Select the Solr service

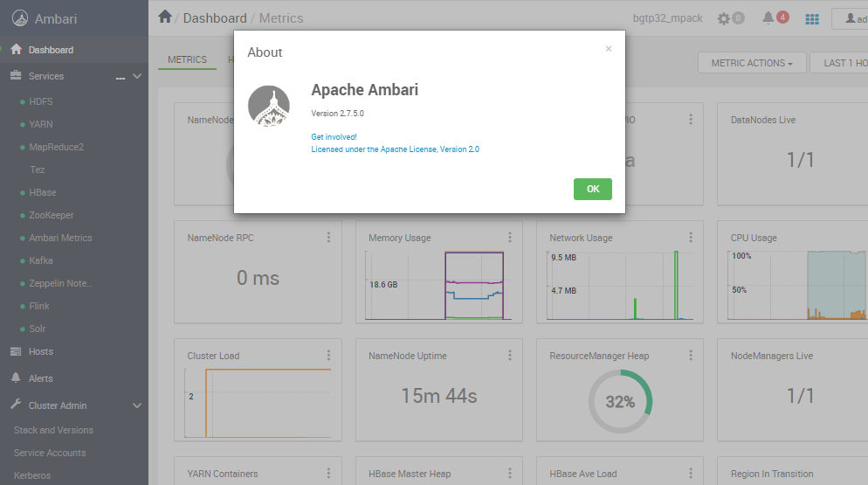[37, 329]
